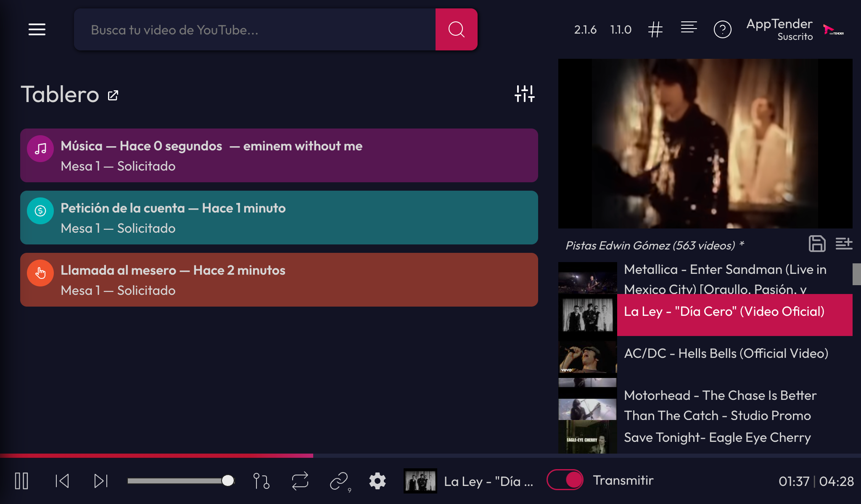The image size is (861, 504).
Task: Open the hamburger menu
Action: (37, 29)
